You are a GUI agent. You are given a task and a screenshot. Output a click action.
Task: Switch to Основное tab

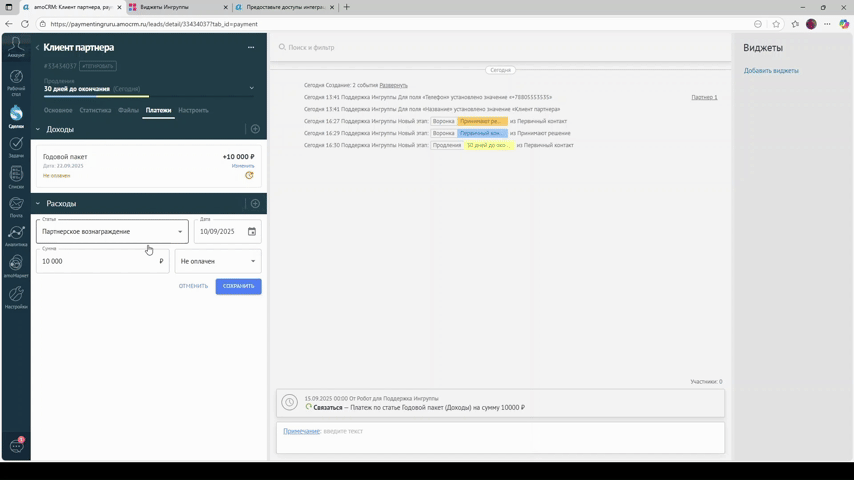click(58, 110)
